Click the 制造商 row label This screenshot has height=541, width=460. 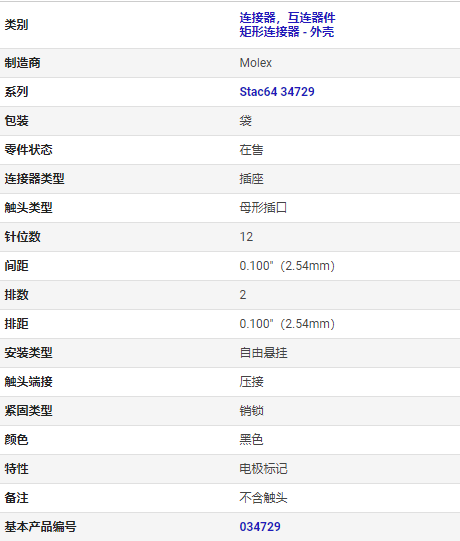click(x=22, y=63)
